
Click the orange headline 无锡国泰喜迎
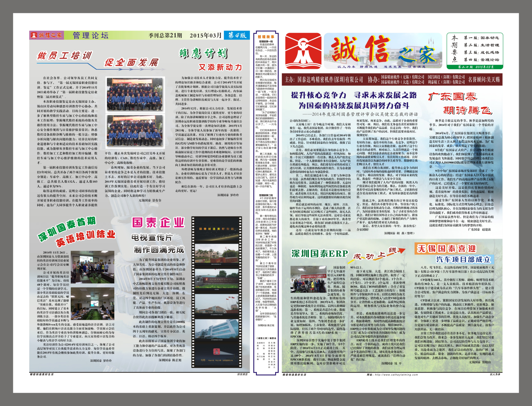pos(446,249)
